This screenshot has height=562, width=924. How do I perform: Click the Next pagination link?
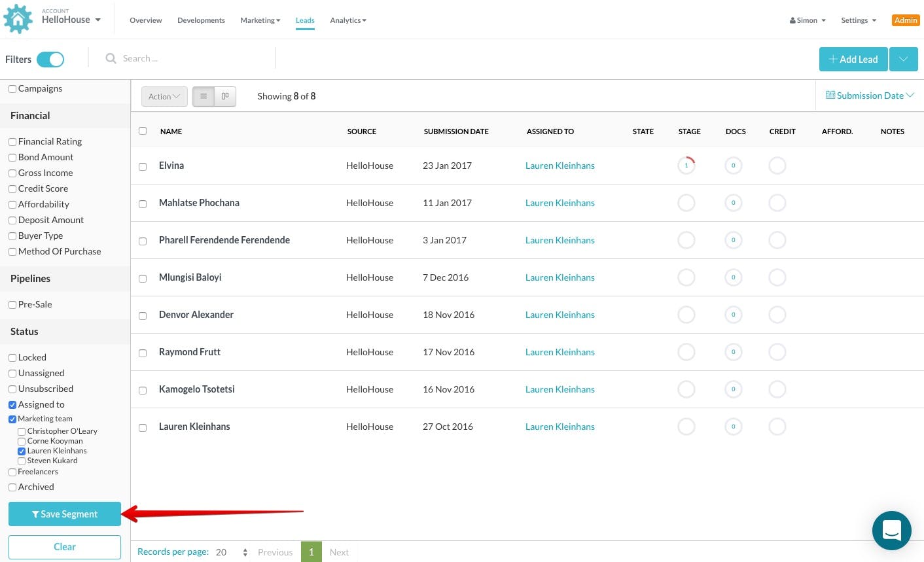click(x=339, y=552)
